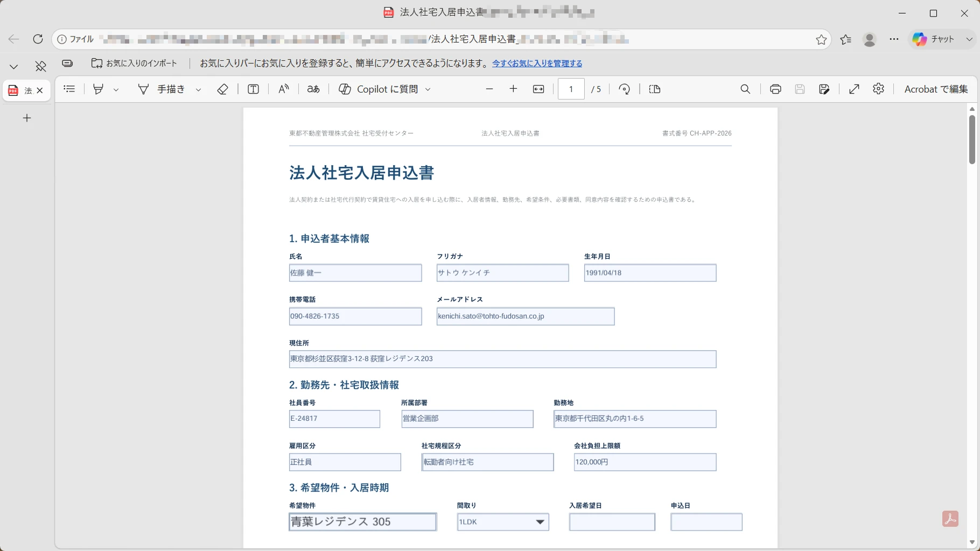
Task: Click import favorites button
Action: pyautogui.click(x=134, y=63)
